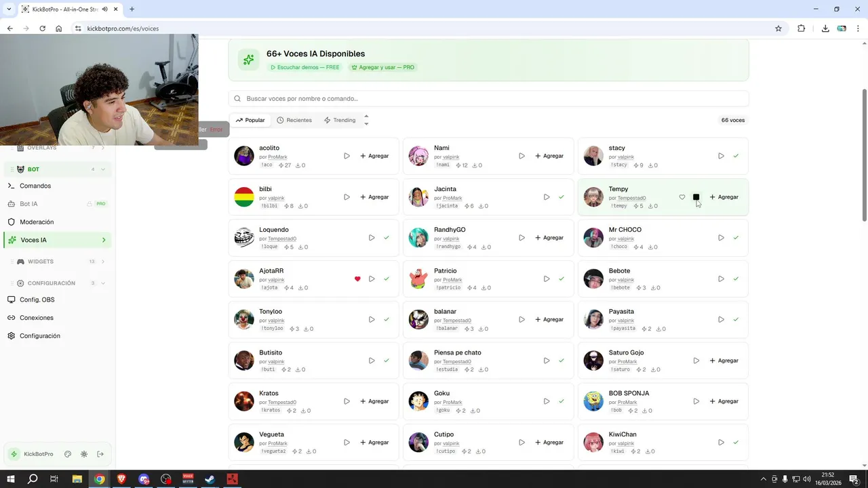This screenshot has height=488, width=868.
Task: Add the acolito voice
Action: click(374, 156)
